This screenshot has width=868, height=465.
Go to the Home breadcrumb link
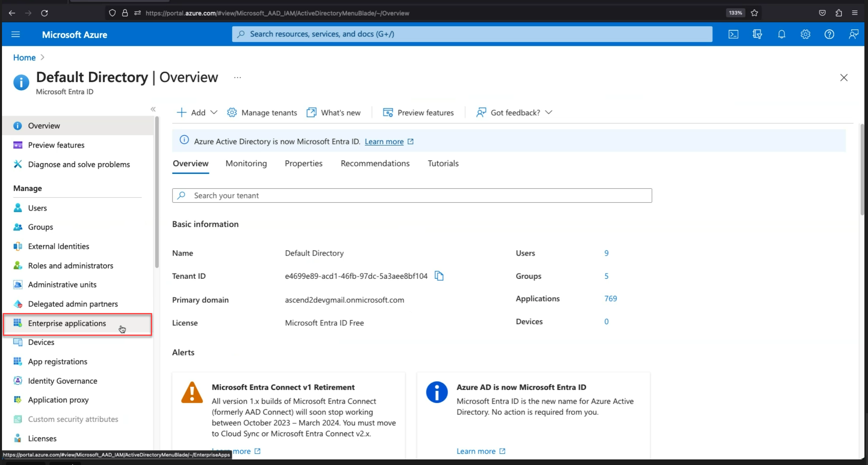[24, 57]
